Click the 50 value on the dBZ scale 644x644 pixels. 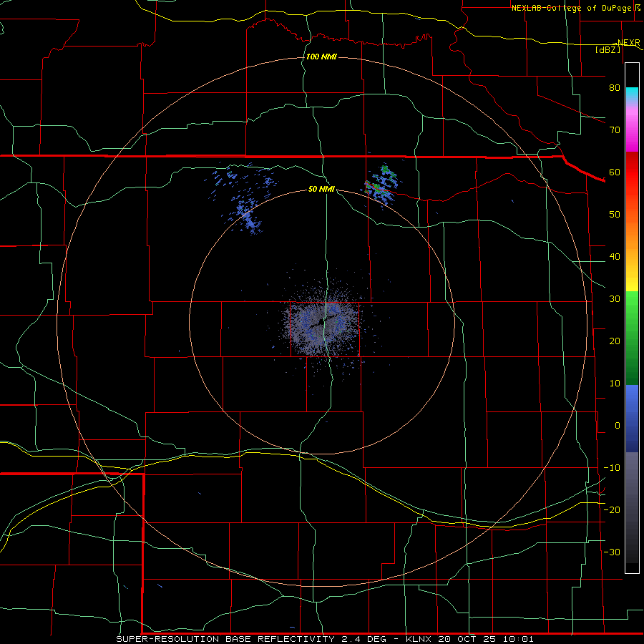pyautogui.click(x=615, y=215)
